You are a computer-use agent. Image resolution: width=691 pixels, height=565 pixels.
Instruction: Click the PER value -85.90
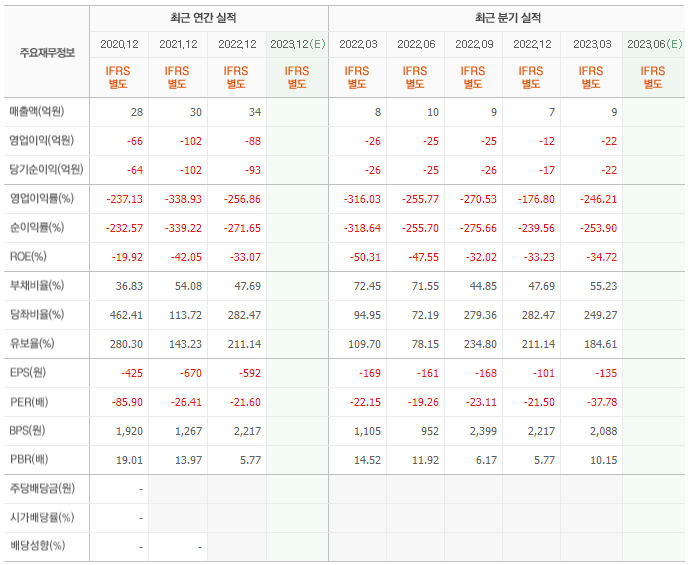coord(127,402)
